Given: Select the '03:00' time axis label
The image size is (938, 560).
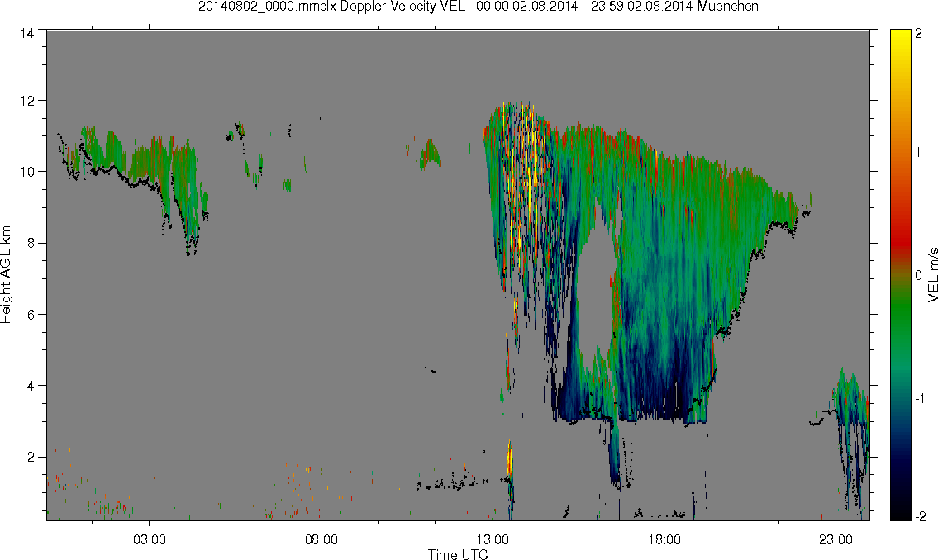Looking at the screenshot, I should 150,539.
